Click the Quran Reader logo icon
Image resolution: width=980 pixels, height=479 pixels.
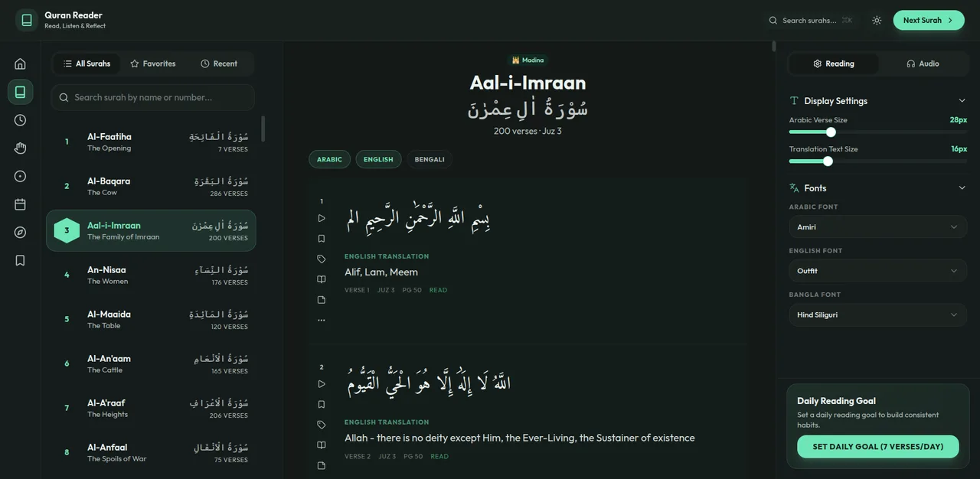27,20
